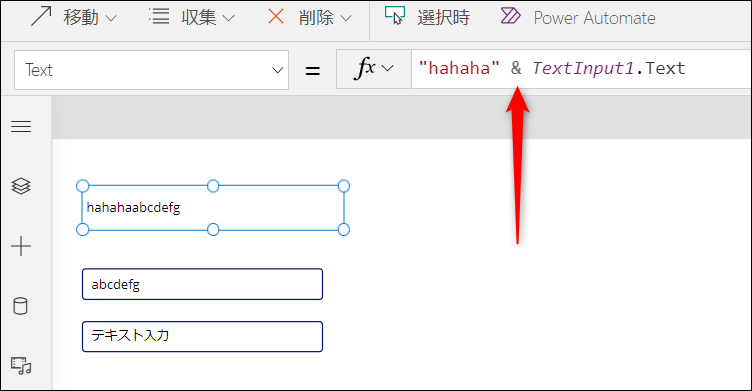Open the hamburger menu in left sidebar
Viewport: 752px width, 391px height.
(x=21, y=127)
